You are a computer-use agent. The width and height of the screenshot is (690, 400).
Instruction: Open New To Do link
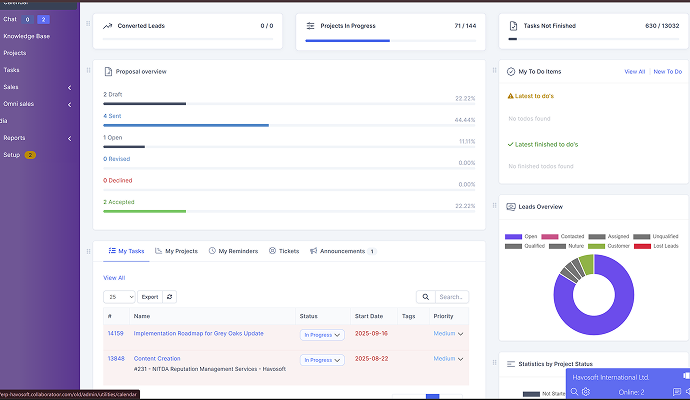667,72
